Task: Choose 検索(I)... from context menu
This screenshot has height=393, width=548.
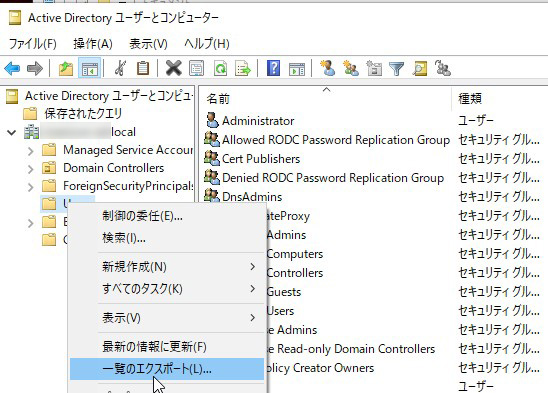Action: click(x=167, y=238)
